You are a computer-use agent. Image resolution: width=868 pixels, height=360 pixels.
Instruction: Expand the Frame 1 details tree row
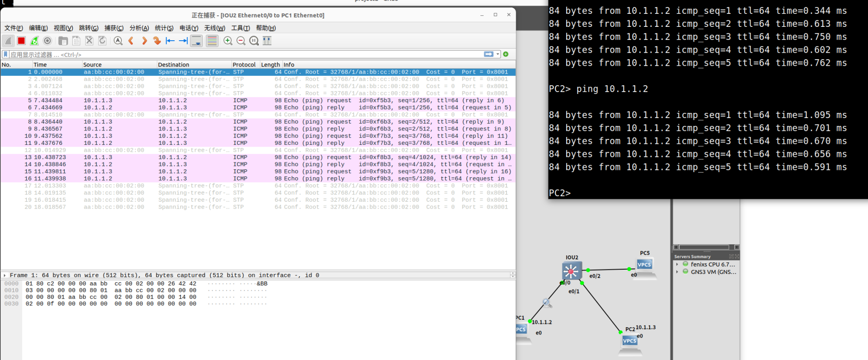pos(5,275)
